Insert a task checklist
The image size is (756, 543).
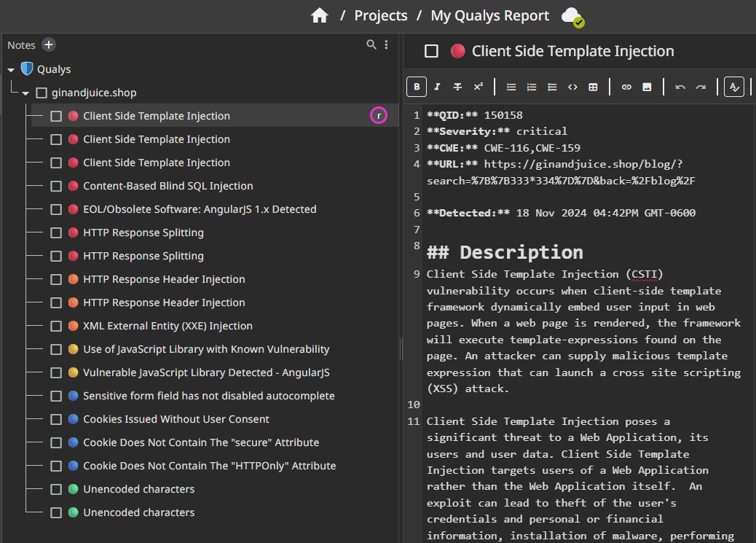pos(552,87)
